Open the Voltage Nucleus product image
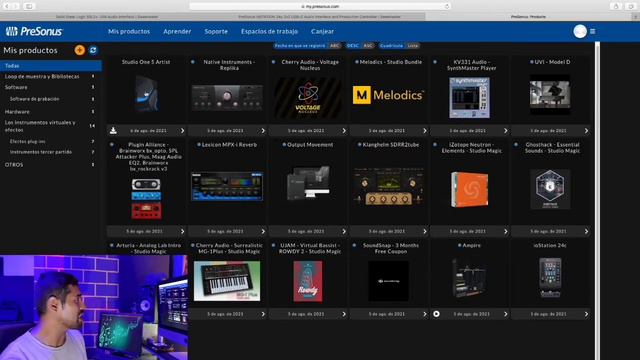Image resolution: width=640 pixels, height=360 pixels. [308, 98]
